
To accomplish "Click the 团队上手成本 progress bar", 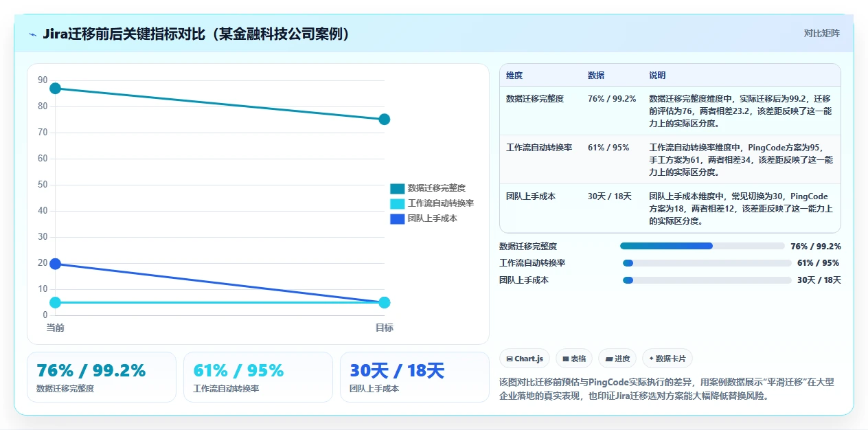I will (x=707, y=280).
